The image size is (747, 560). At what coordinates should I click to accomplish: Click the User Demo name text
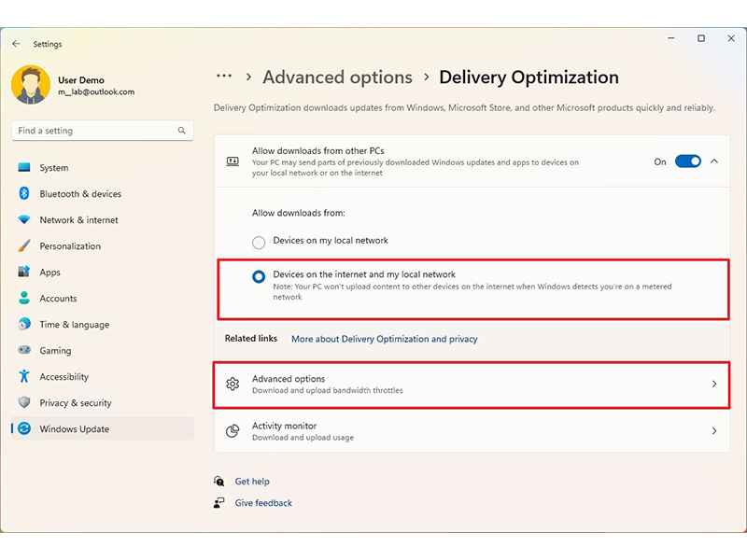(81, 80)
